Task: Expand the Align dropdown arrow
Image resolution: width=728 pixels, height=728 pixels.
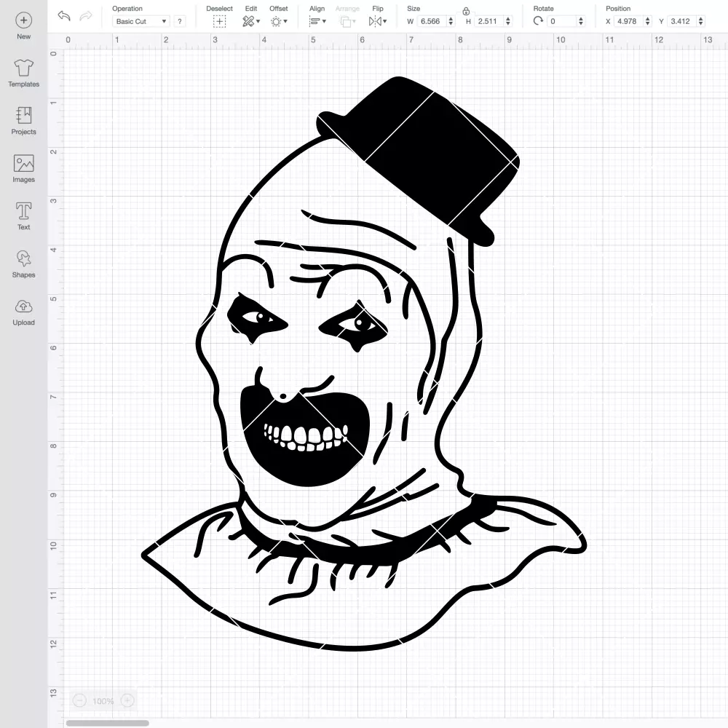Action: tap(324, 21)
